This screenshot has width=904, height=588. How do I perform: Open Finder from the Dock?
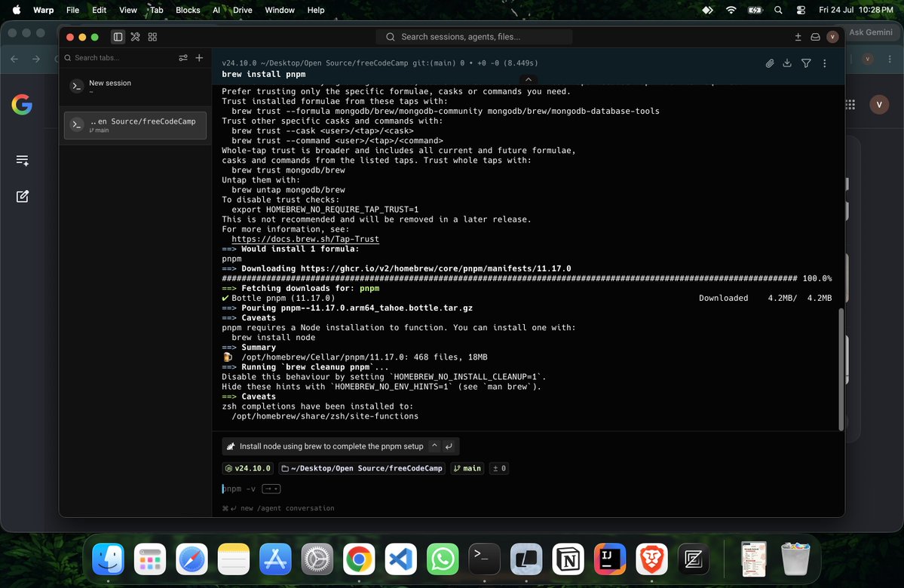click(109, 559)
